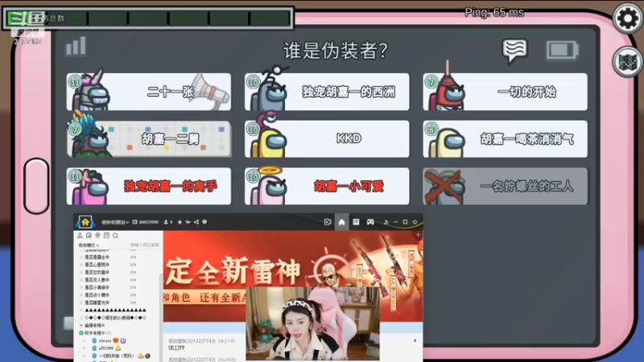Click the plus button on banner corner

tap(418, 235)
